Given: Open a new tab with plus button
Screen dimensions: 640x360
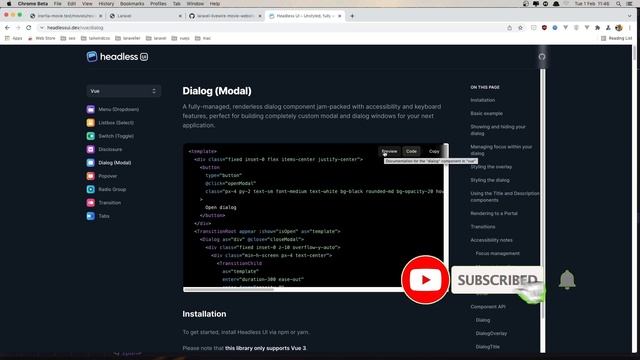Looking at the screenshot, I should pos(352,16).
